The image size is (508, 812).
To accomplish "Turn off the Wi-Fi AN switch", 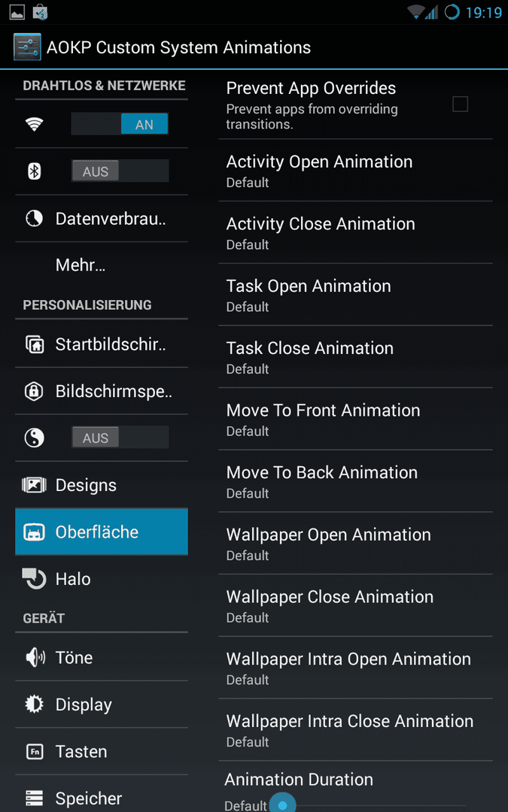I will click(120, 124).
